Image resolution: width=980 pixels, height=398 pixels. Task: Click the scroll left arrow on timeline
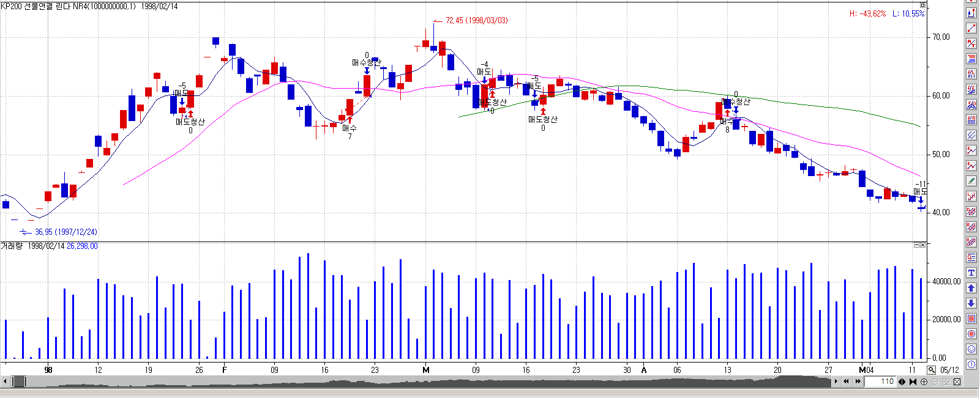[x=5, y=381]
